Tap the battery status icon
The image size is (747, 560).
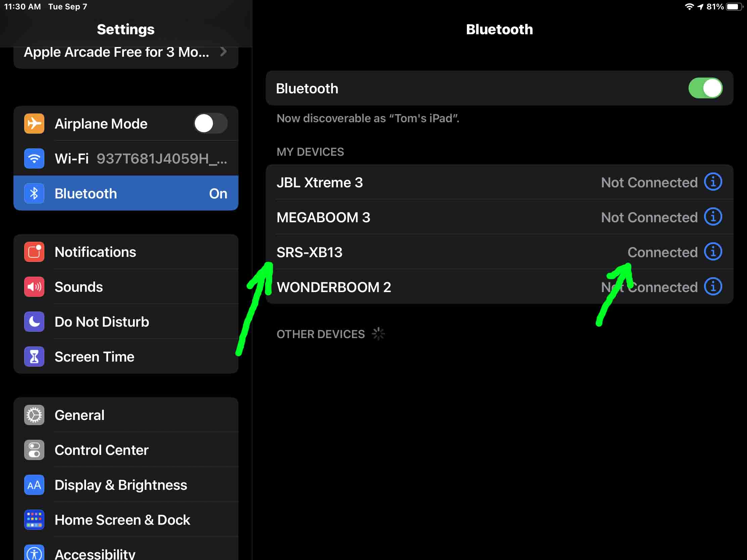pyautogui.click(x=735, y=7)
